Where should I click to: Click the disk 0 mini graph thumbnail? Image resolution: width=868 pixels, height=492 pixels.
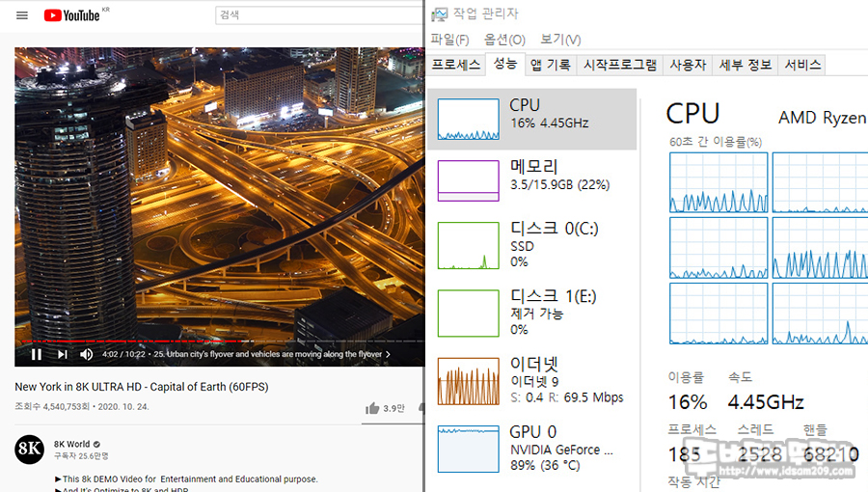pyautogui.click(x=469, y=245)
